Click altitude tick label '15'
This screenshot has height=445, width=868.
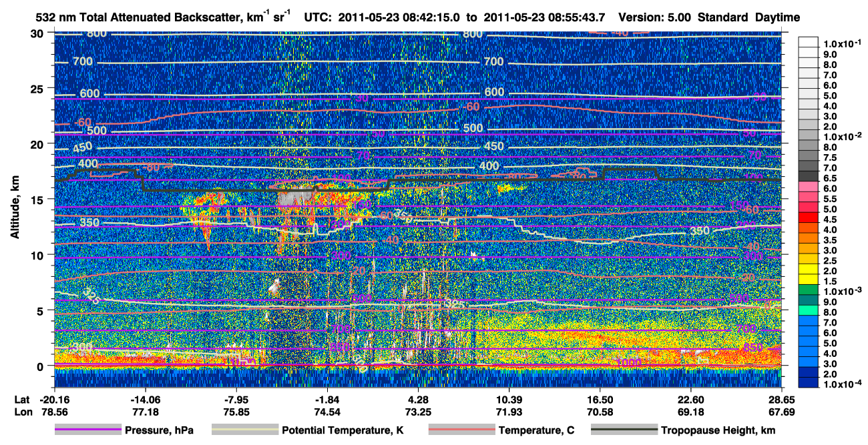(x=39, y=199)
